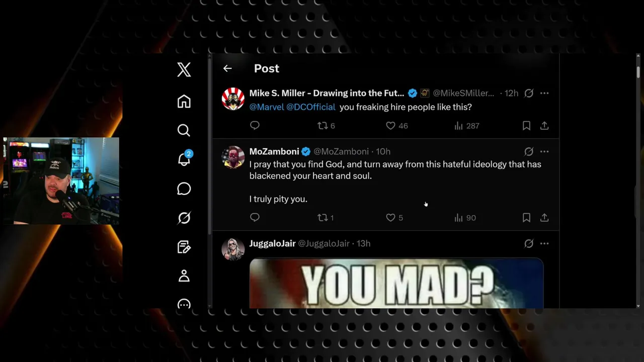Go back using the Post arrow
The width and height of the screenshot is (644, 362).
[x=227, y=68]
